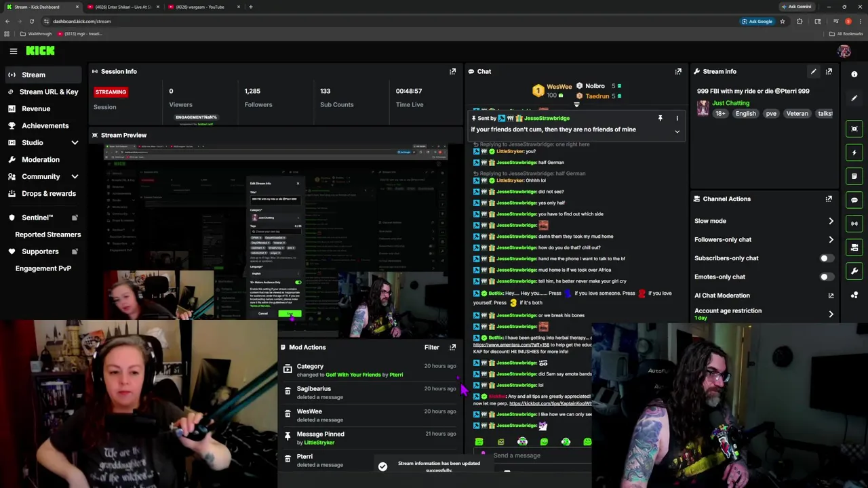
Task: Click the three-dots cluster icon in right sidebar
Action: (854, 295)
